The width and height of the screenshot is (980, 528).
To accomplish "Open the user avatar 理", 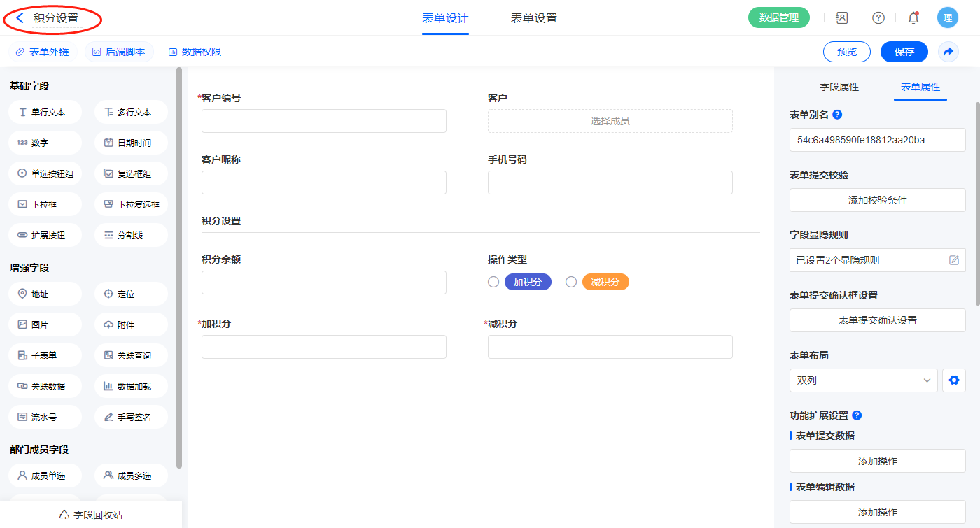I will 947,18.
